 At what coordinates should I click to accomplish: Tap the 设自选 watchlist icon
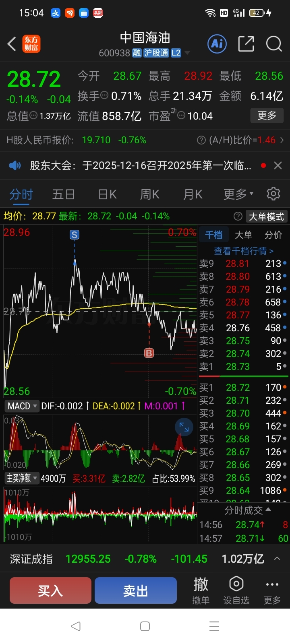236,590
